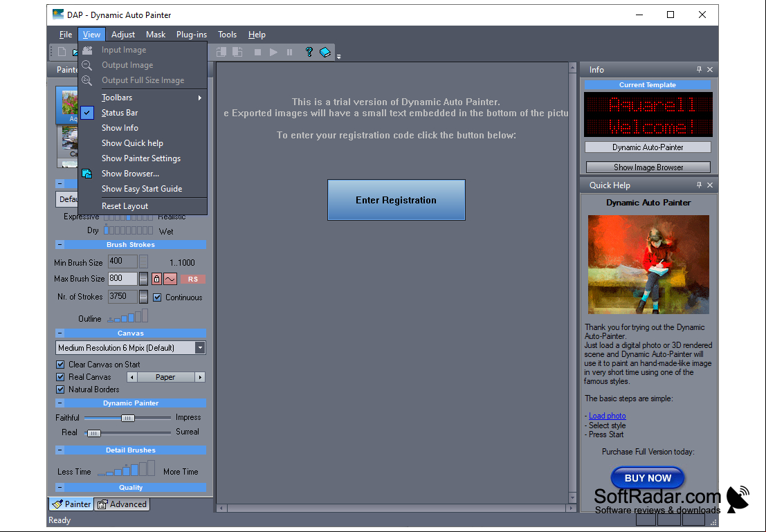Click the Output Full Size Image magnifier icon

pos(87,80)
